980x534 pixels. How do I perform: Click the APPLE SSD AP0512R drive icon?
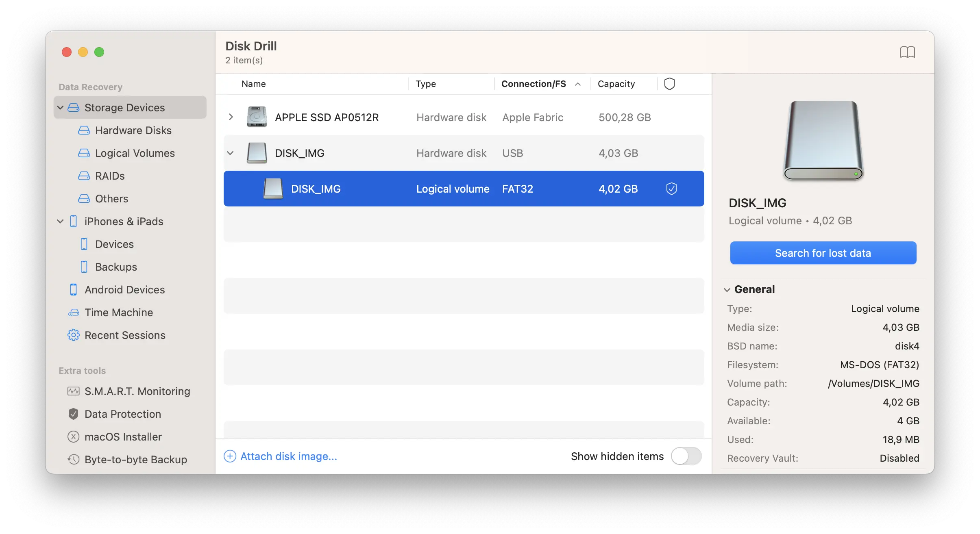click(257, 117)
